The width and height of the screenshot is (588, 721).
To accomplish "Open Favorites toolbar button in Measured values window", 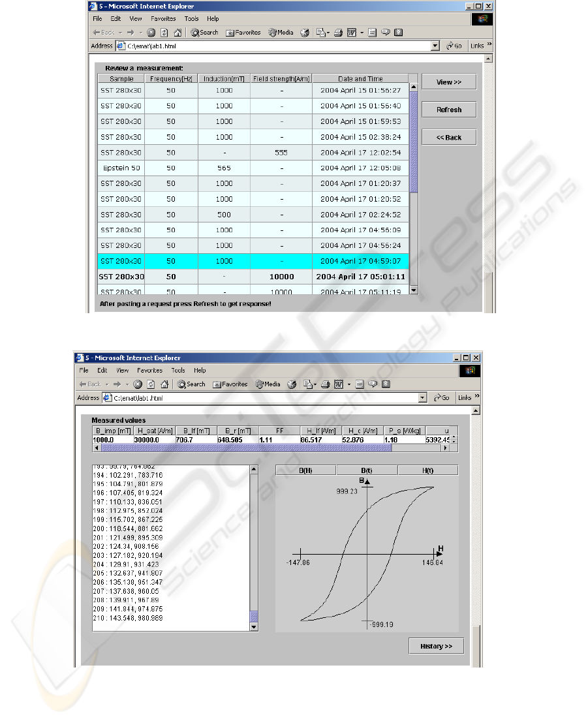I will coord(230,384).
